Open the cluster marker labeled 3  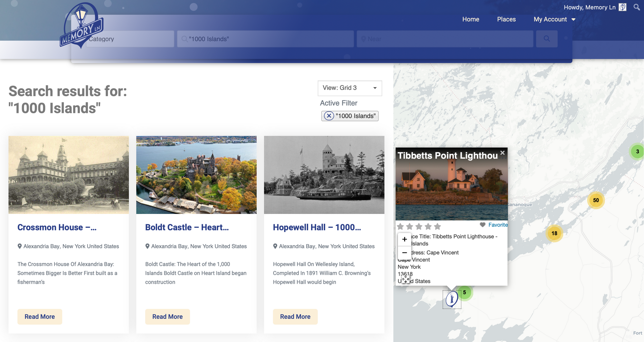pos(637,151)
